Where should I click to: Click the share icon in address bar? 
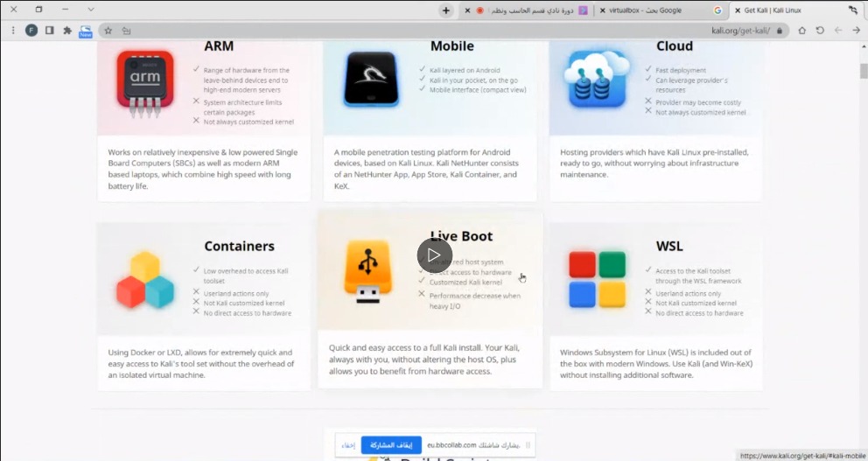[126, 31]
